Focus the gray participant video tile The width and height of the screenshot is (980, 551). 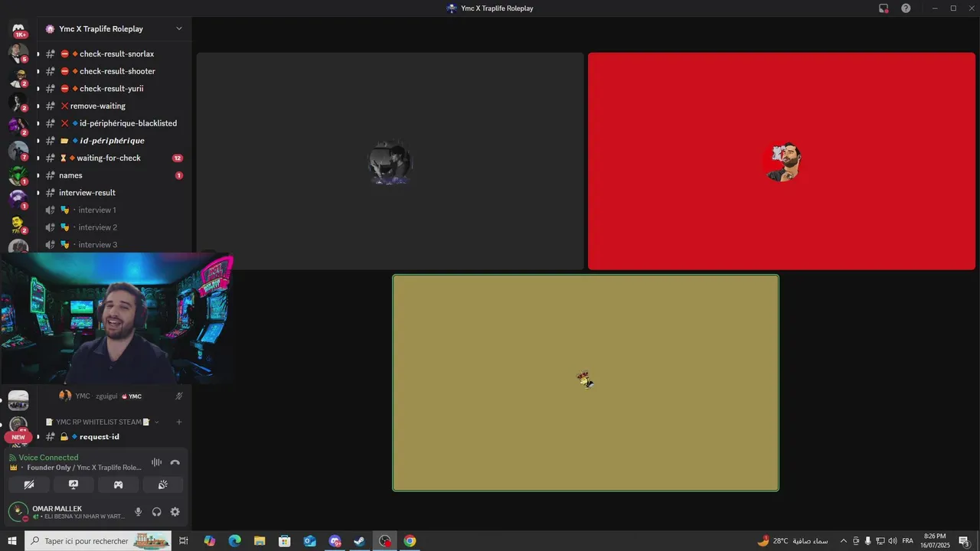390,161
